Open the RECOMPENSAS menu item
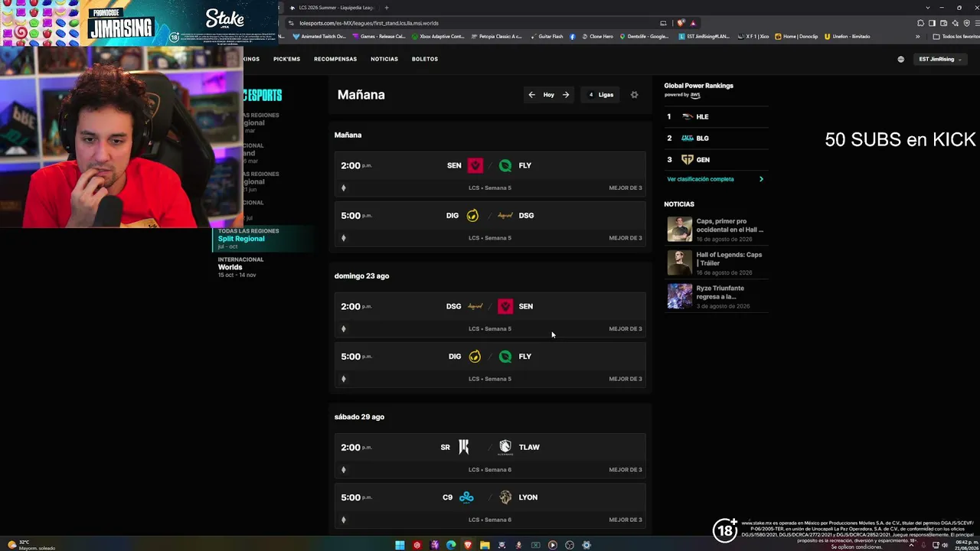The height and width of the screenshot is (551, 980). click(x=335, y=59)
